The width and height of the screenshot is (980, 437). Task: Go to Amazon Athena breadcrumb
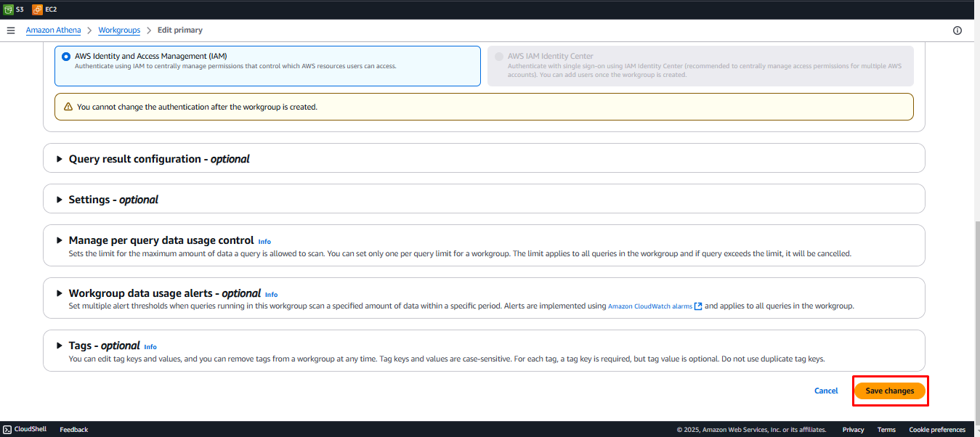[x=53, y=30]
